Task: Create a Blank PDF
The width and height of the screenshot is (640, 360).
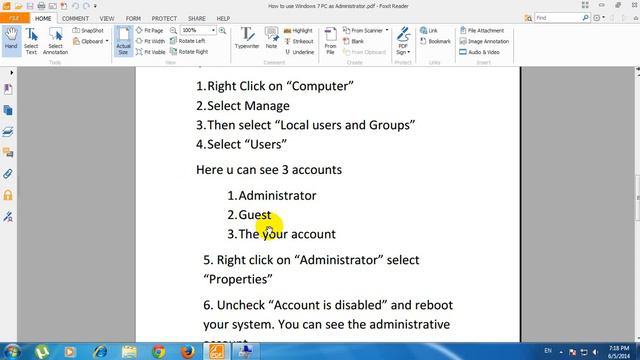Action: coord(353,41)
